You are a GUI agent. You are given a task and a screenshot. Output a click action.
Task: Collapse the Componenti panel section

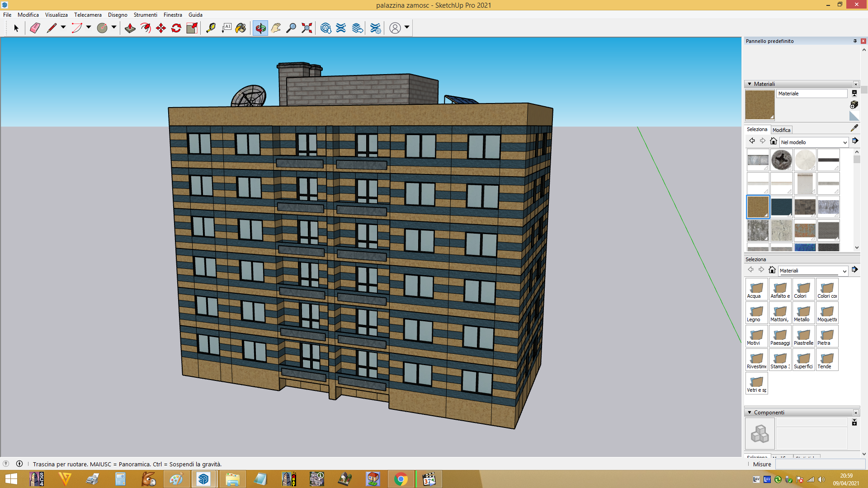[750, 413]
